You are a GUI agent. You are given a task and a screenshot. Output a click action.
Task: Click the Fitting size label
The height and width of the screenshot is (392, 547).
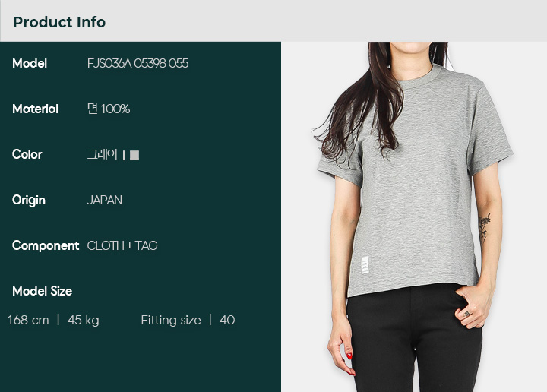171,320
